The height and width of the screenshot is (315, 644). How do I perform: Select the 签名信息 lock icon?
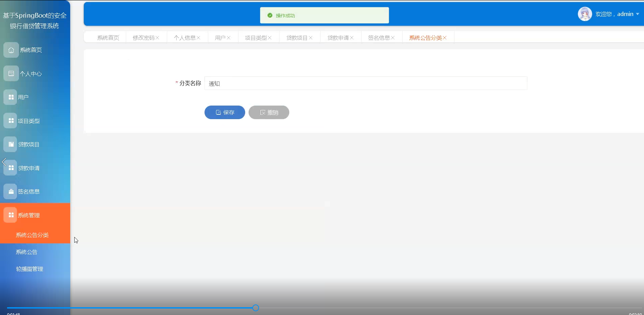[11, 191]
